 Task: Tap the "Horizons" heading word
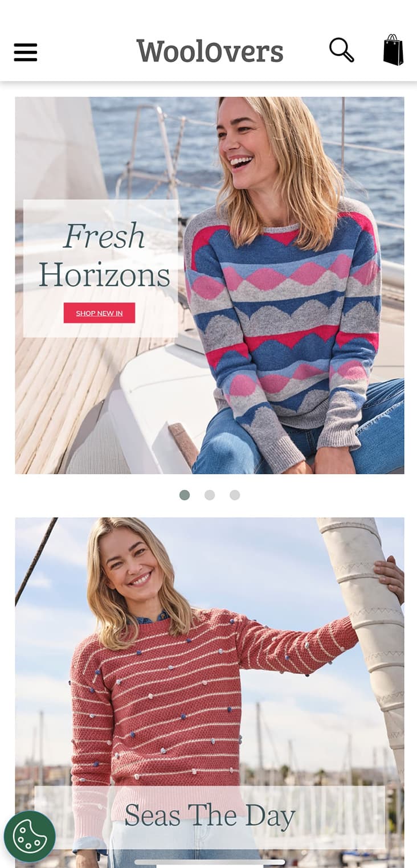point(104,275)
